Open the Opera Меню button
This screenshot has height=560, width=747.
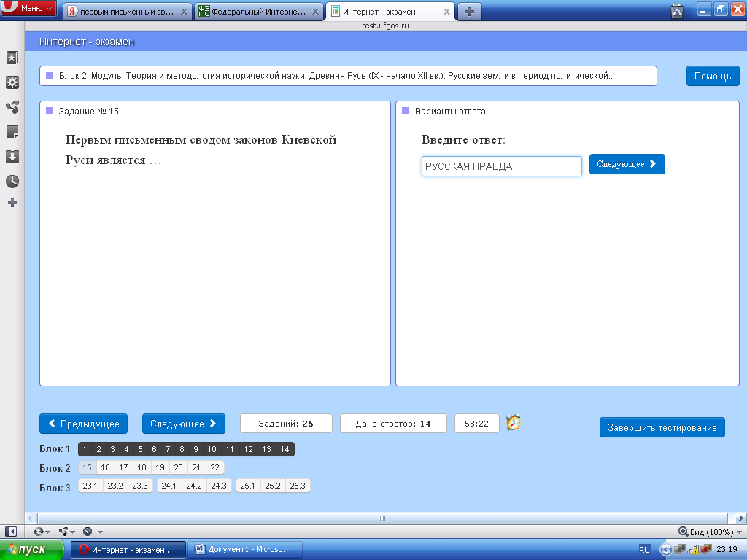[28, 8]
